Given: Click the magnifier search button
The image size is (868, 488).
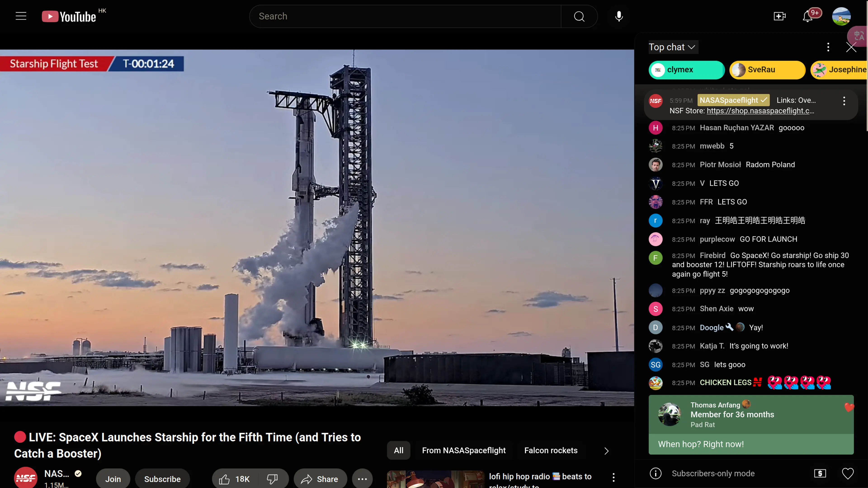Looking at the screenshot, I should tap(579, 16).
